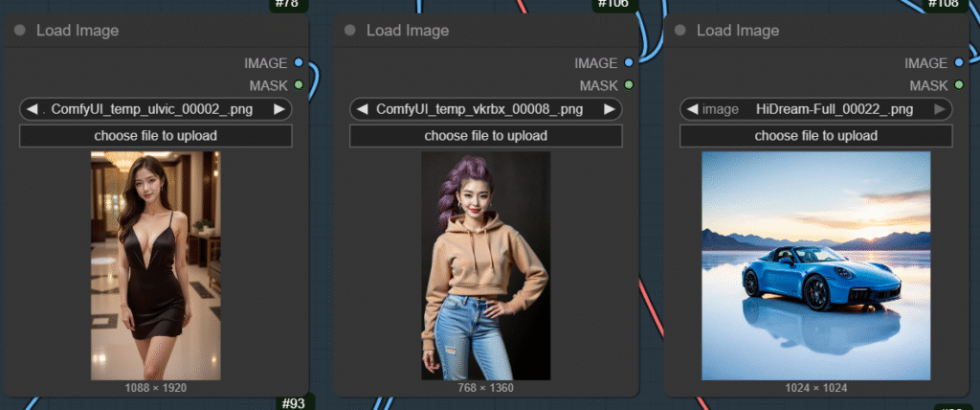980x410 pixels.
Task: Click IMAGE output port of the vkrbx_00008 node
Action: pos(629,63)
